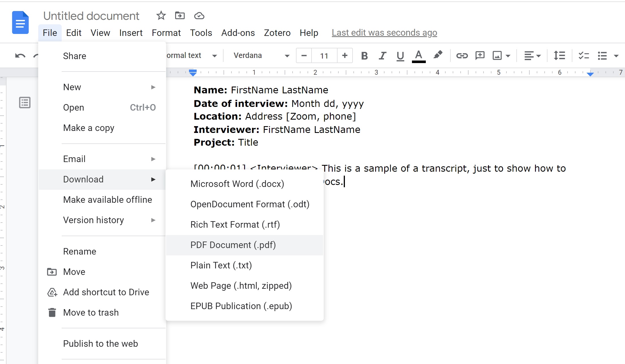The height and width of the screenshot is (364, 625).
Task: Expand the bulleted list style dropdown arrow
Action: point(616,56)
